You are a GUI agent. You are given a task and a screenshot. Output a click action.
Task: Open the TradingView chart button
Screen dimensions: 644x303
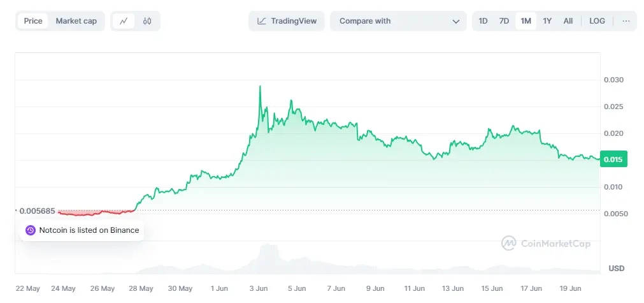(x=287, y=21)
